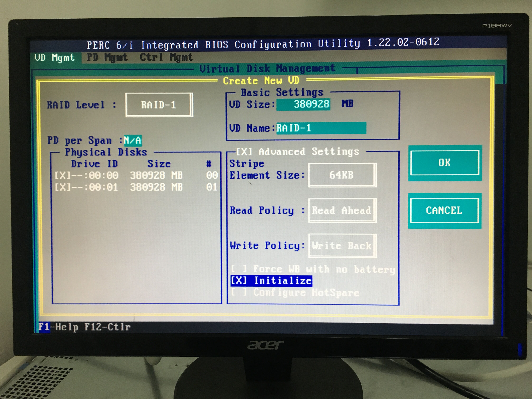Click the Write Policy label
This screenshot has width=532, height=399.
pos(267,246)
